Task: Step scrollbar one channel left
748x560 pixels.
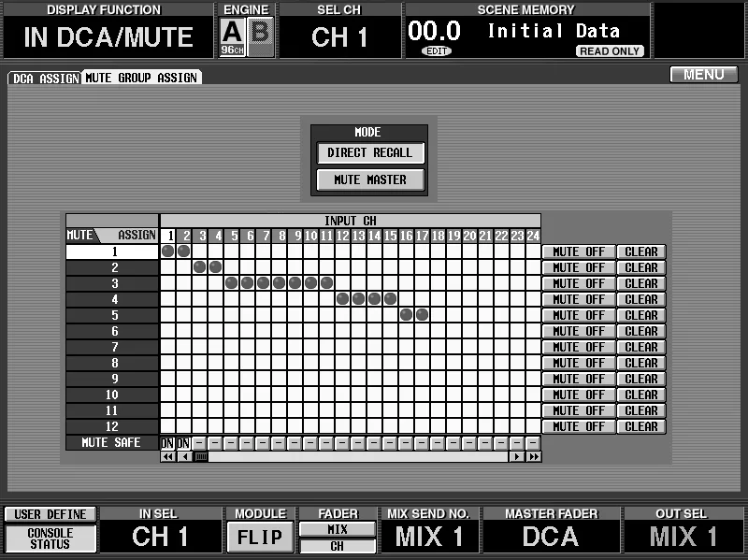Action: 184,456
